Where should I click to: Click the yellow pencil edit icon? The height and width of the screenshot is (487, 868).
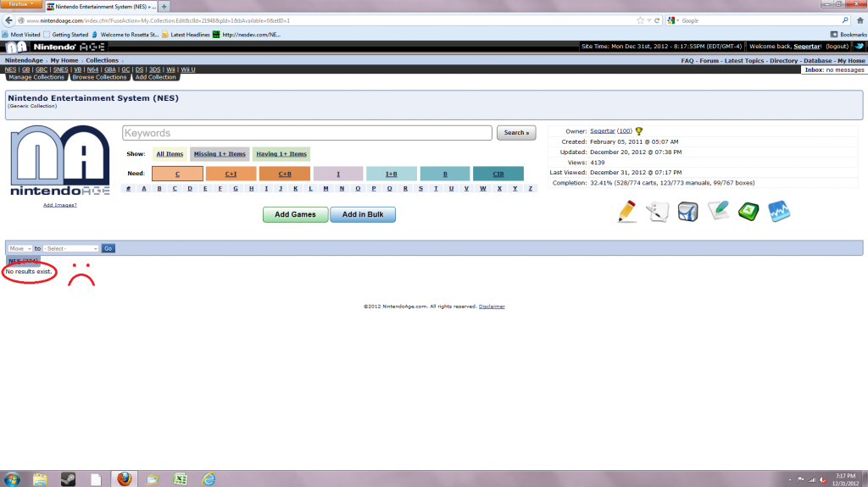tap(627, 211)
